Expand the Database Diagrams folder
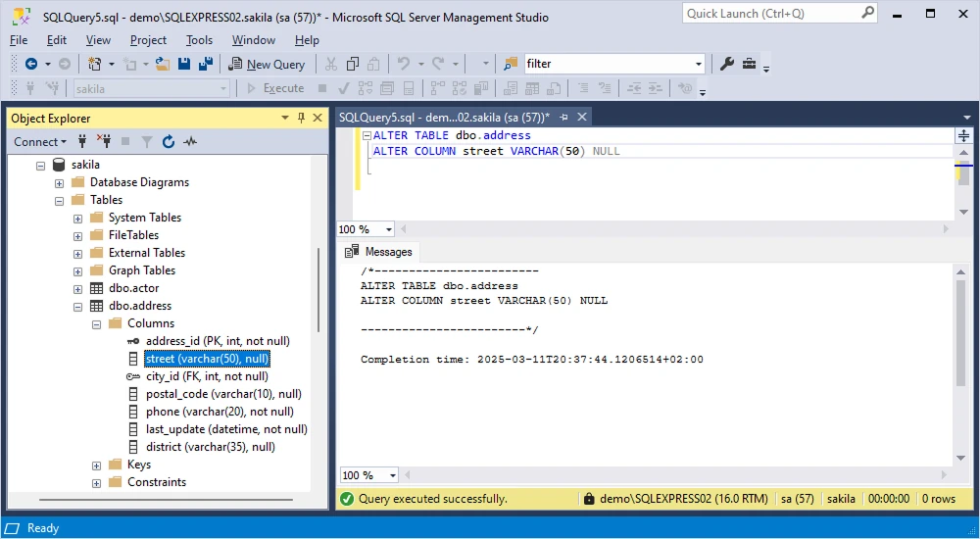 click(x=60, y=183)
